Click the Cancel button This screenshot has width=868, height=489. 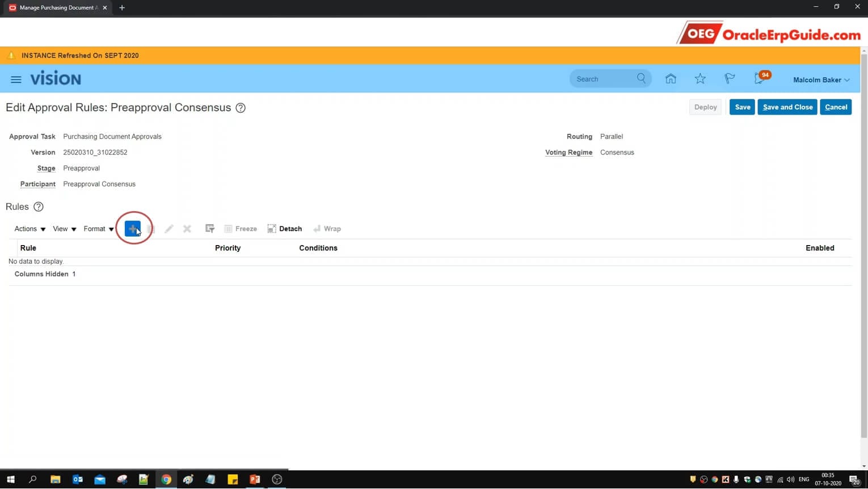tap(836, 107)
